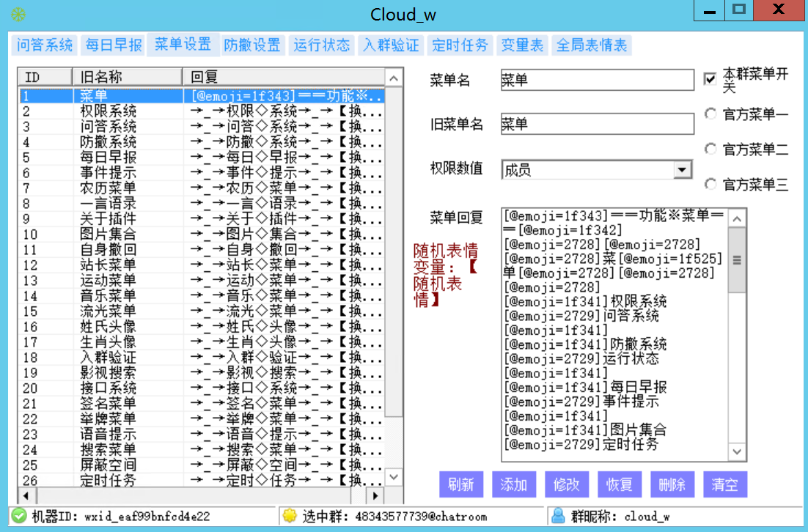Select the 官方菜单一 radio option
The image size is (808, 532).
[x=710, y=114]
